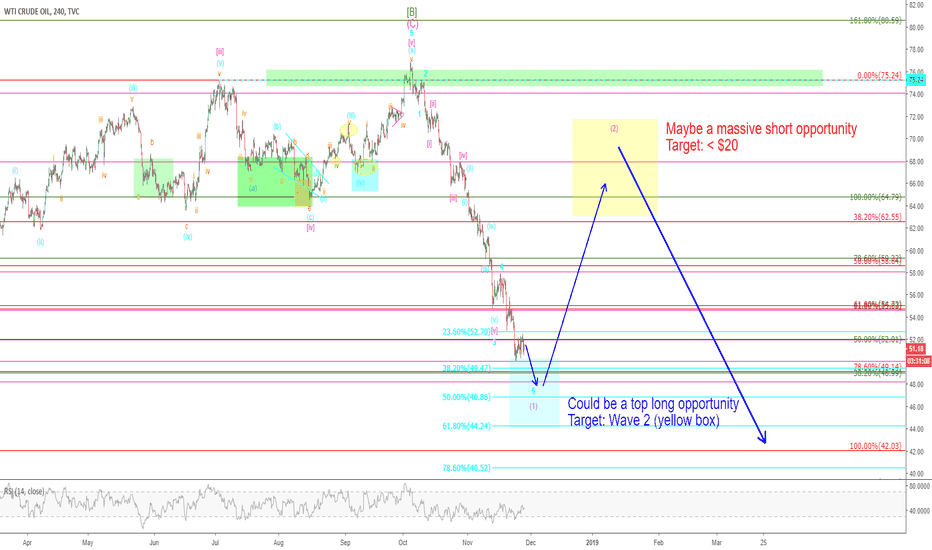Click the 25 date label on the time axis

pos(764,542)
